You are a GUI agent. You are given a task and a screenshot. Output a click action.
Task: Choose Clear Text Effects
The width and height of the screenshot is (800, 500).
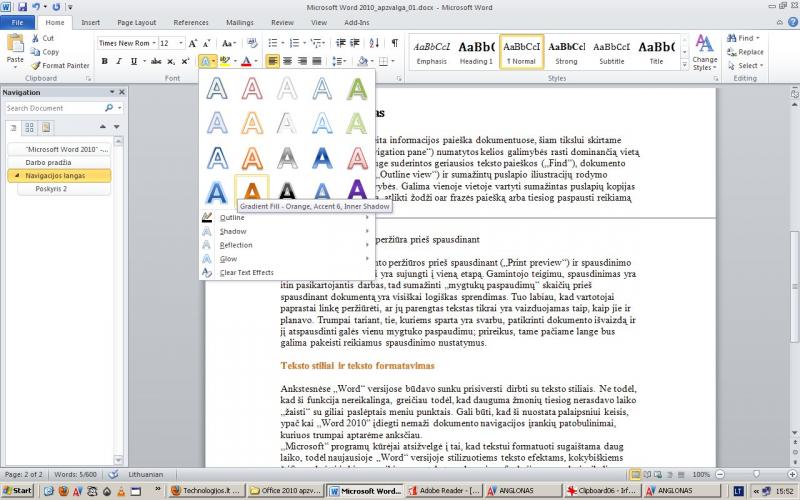tap(287, 273)
